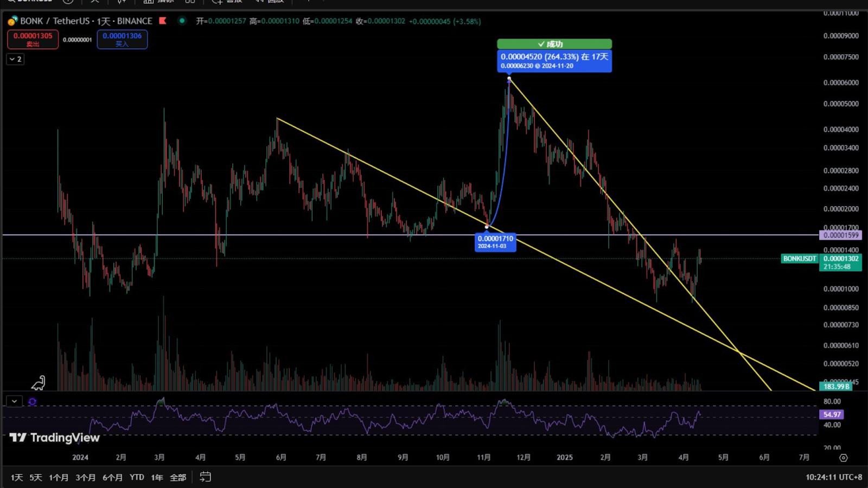The image size is (868, 488).
Task: Select the 1天 time range
Action: [x=17, y=477]
